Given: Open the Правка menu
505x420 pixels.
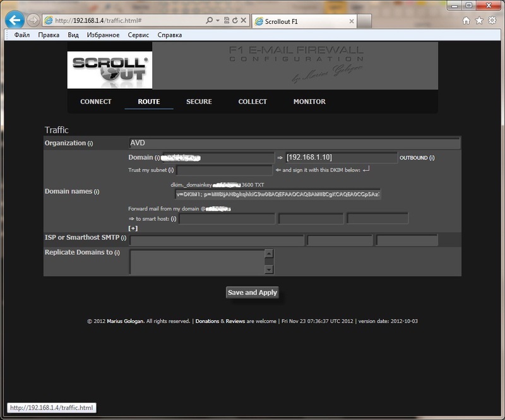Looking at the screenshot, I should pos(49,35).
